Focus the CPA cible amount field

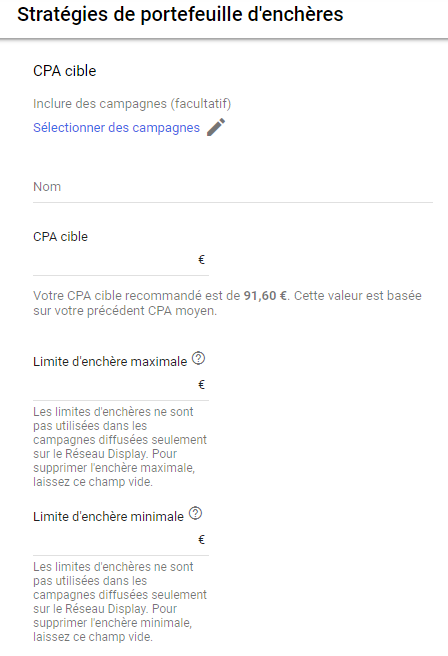[121, 261]
